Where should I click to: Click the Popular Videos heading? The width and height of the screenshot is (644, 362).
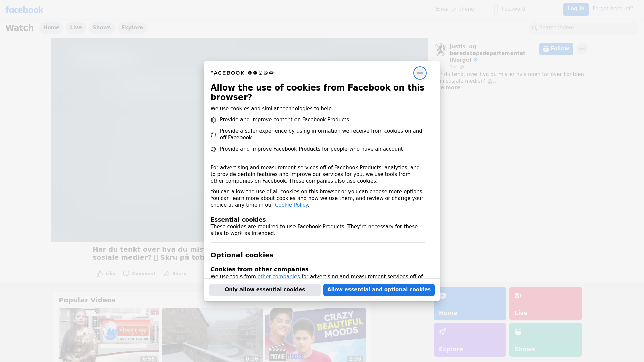[x=87, y=300]
